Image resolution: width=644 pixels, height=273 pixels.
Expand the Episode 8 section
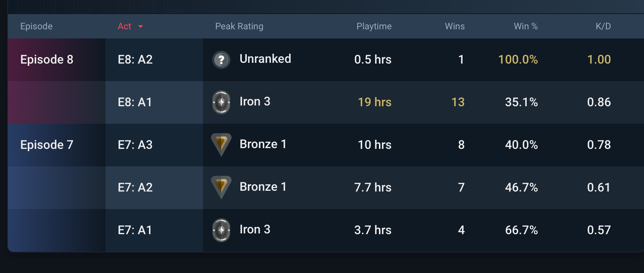[46, 59]
